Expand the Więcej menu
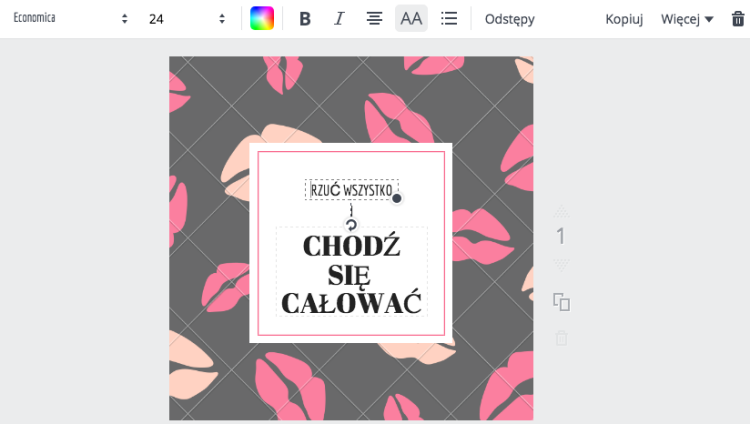The height and width of the screenshot is (424, 750). [x=687, y=19]
